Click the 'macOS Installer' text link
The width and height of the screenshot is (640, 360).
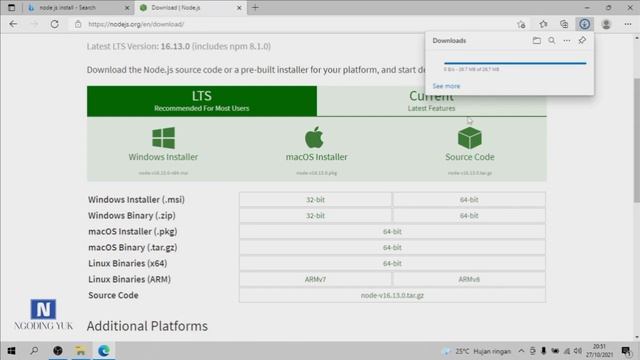(x=316, y=157)
